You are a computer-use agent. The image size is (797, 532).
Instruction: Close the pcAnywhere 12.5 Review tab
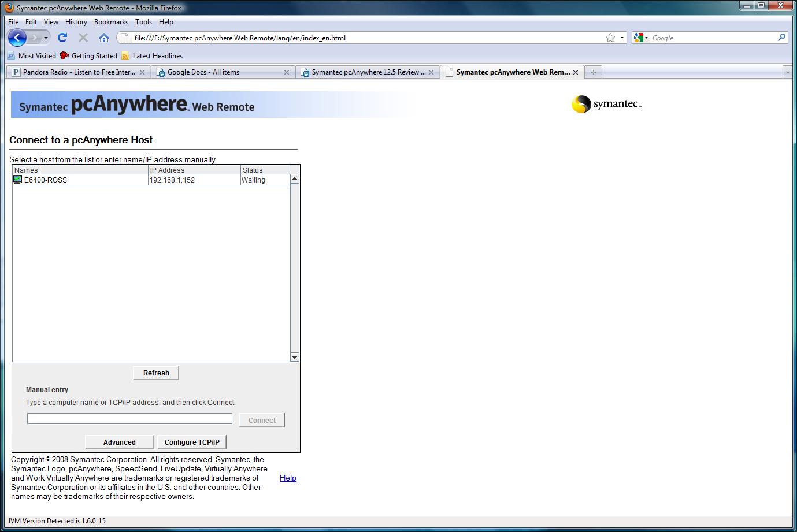pyautogui.click(x=431, y=72)
